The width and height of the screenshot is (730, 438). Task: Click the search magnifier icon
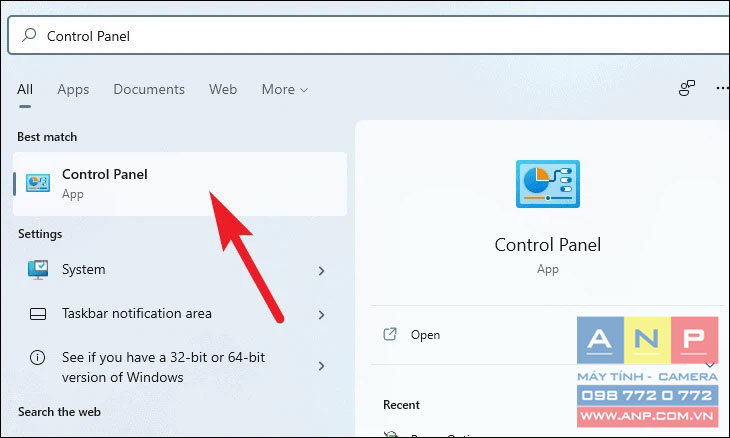pos(29,35)
